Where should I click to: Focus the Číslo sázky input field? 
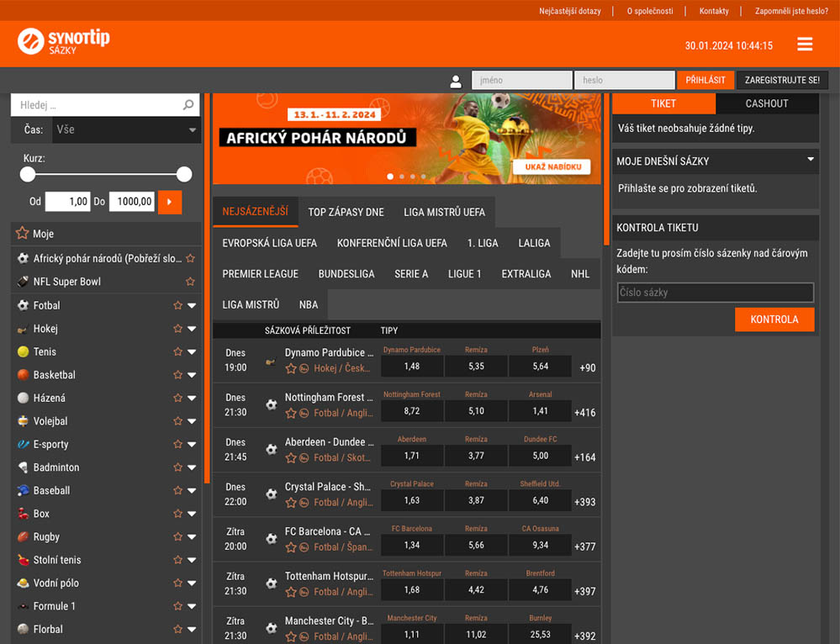[716, 293]
